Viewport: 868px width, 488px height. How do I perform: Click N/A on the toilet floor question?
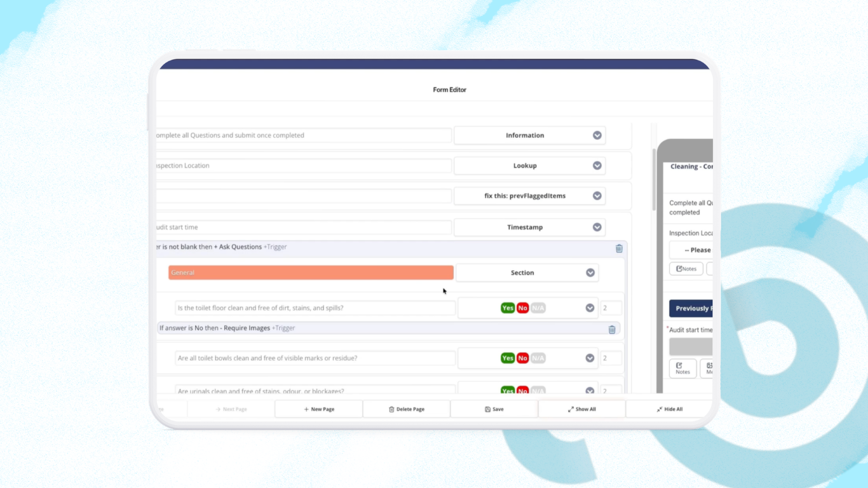(x=538, y=308)
